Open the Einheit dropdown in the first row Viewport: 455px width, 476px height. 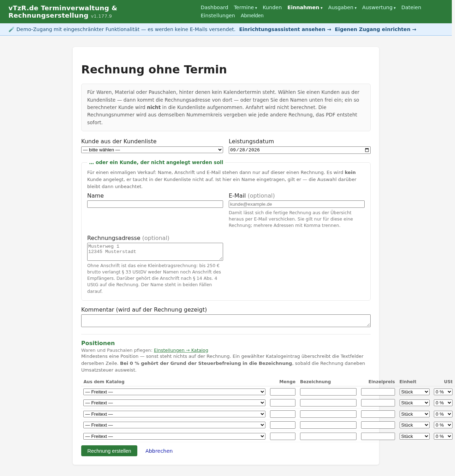[414, 392]
